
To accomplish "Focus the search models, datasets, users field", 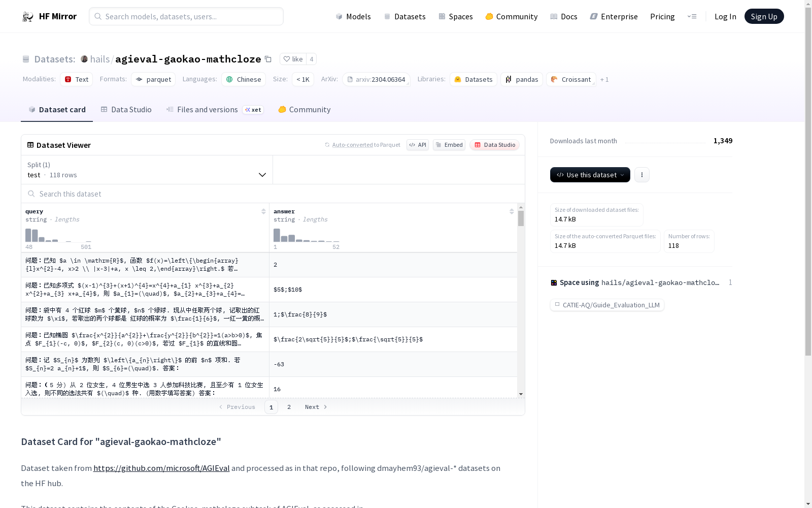I will point(186,16).
